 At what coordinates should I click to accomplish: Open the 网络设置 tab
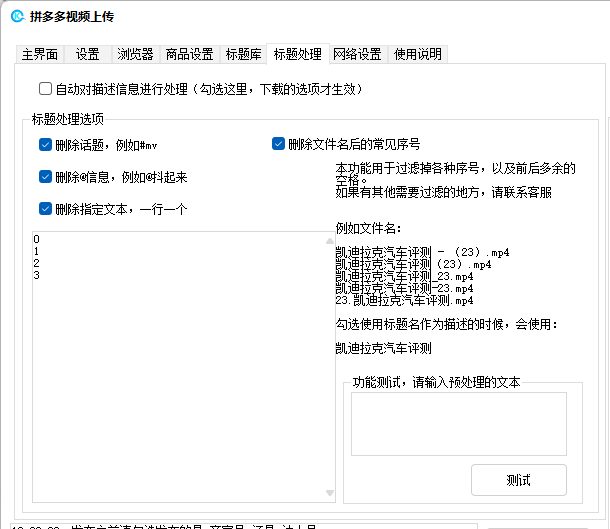[358, 54]
